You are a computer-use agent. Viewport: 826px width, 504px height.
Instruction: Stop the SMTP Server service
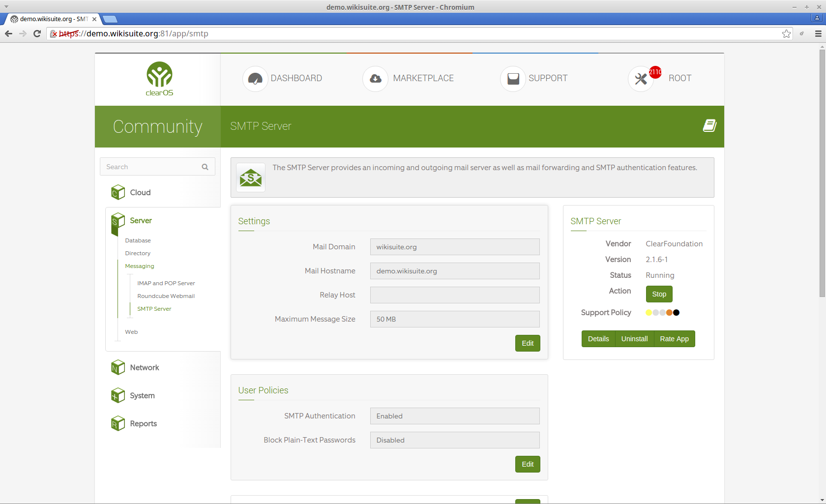(659, 294)
